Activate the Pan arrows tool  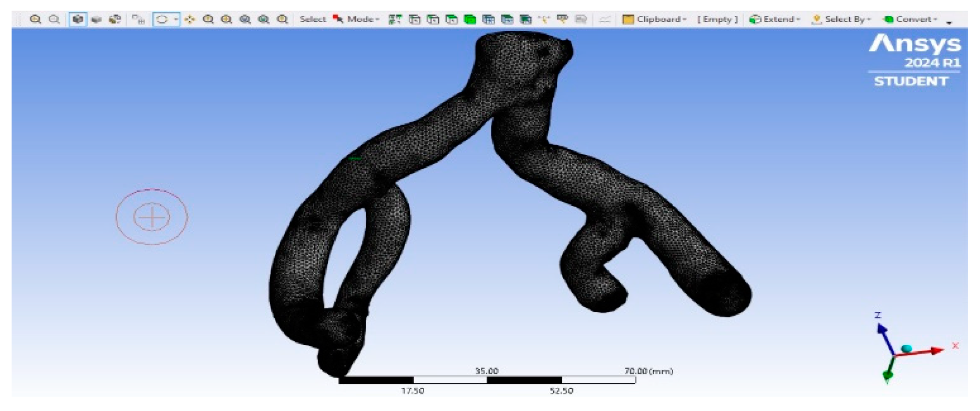pyautogui.click(x=190, y=19)
